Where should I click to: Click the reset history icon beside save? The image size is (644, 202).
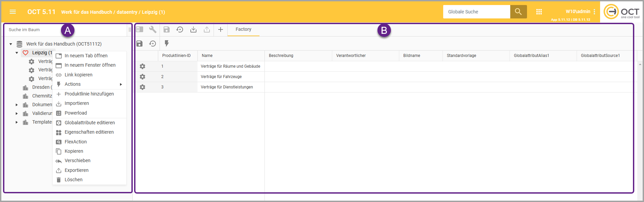point(153,44)
